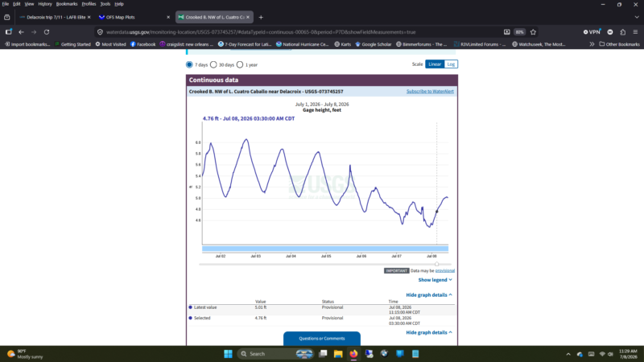Close the OFS Map Plots tab
Viewport: 644px width, 362px height.
[x=168, y=17]
